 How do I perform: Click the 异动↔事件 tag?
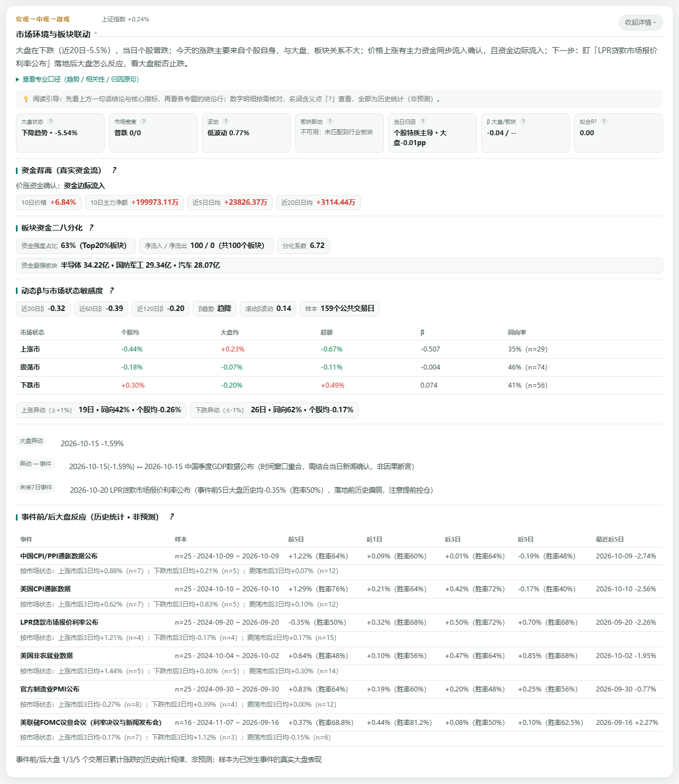coord(36,464)
